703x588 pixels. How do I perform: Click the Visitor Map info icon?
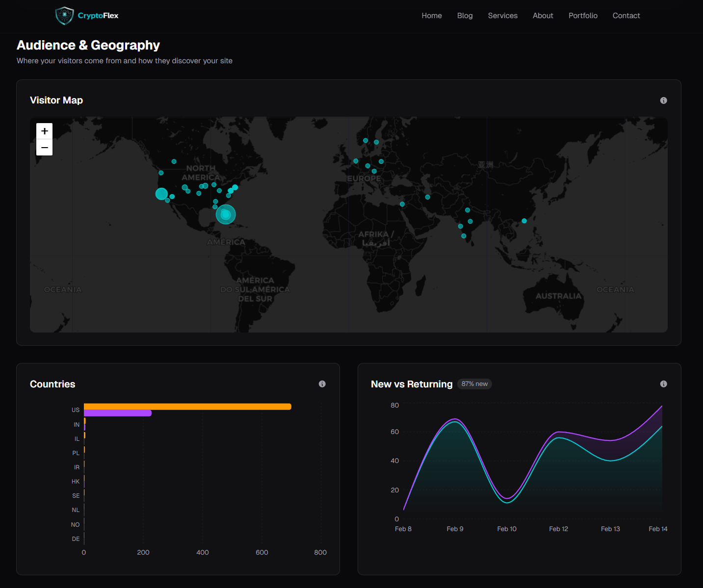pyautogui.click(x=663, y=100)
